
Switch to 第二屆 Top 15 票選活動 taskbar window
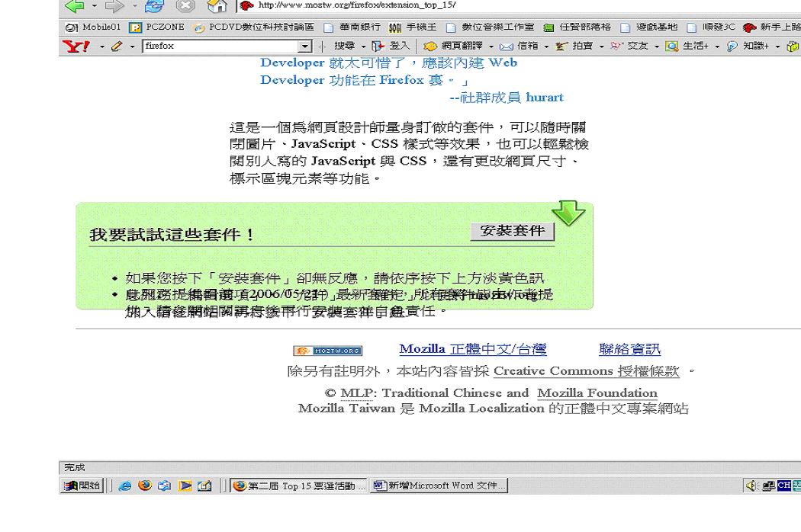[x=298, y=486]
